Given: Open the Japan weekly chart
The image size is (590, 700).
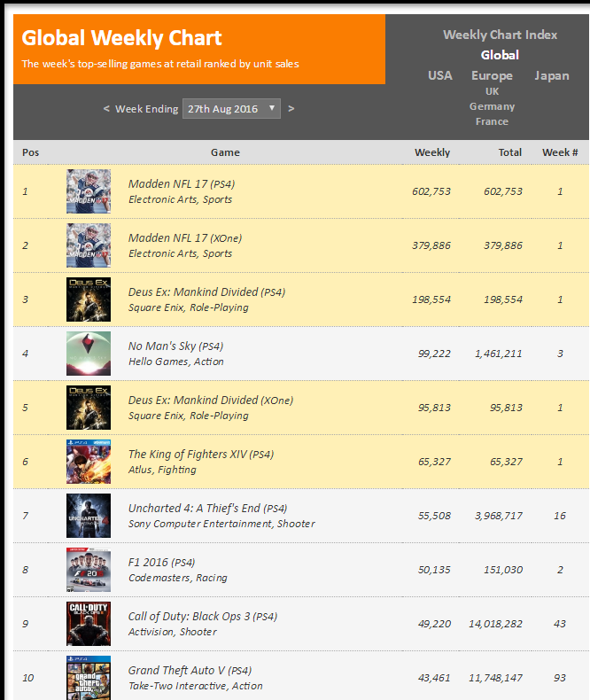Looking at the screenshot, I should tap(552, 75).
